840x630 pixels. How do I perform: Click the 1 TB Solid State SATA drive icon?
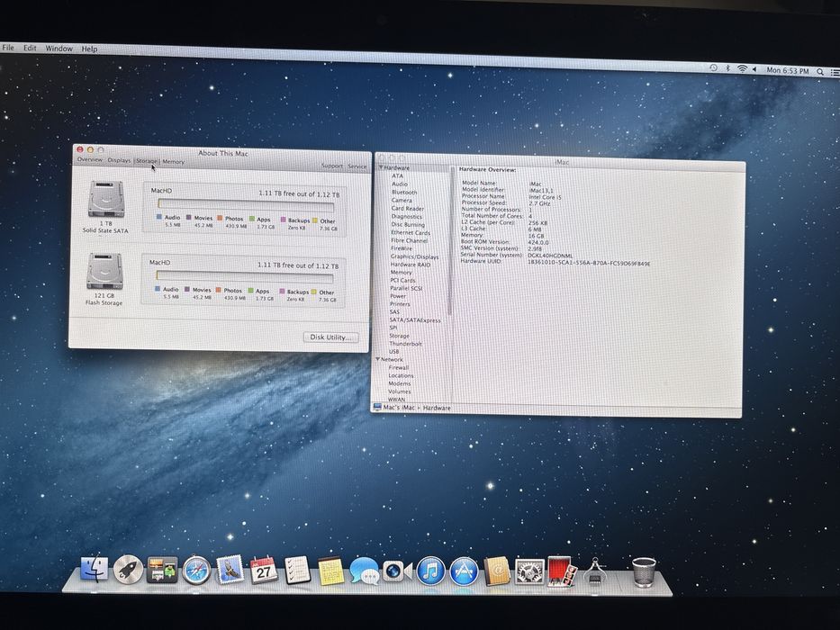106,199
